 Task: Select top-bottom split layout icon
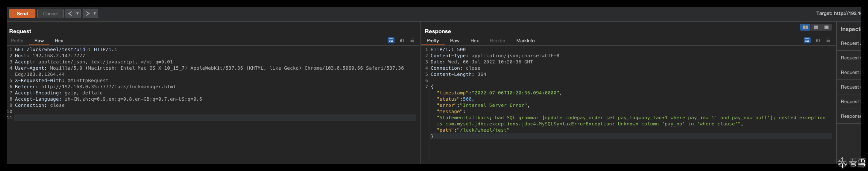point(816,27)
